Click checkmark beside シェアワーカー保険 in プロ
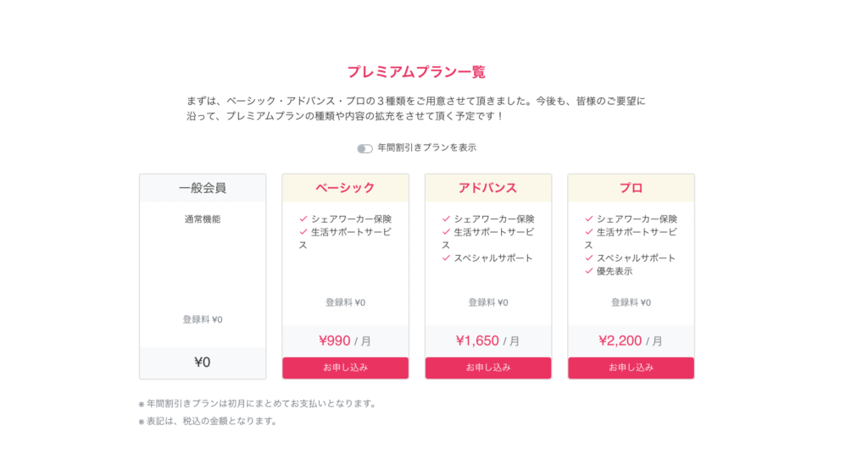Screen dimensions: 868x470 click(589, 219)
